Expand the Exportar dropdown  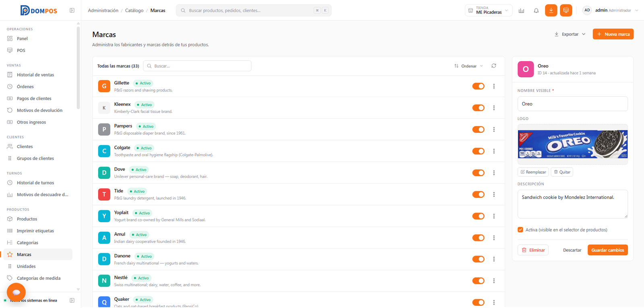[x=570, y=34]
